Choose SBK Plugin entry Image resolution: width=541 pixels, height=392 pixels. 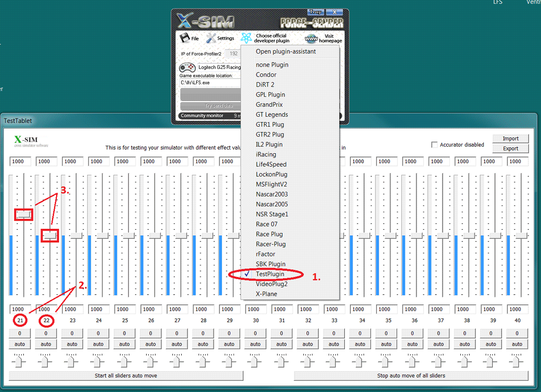pos(270,264)
